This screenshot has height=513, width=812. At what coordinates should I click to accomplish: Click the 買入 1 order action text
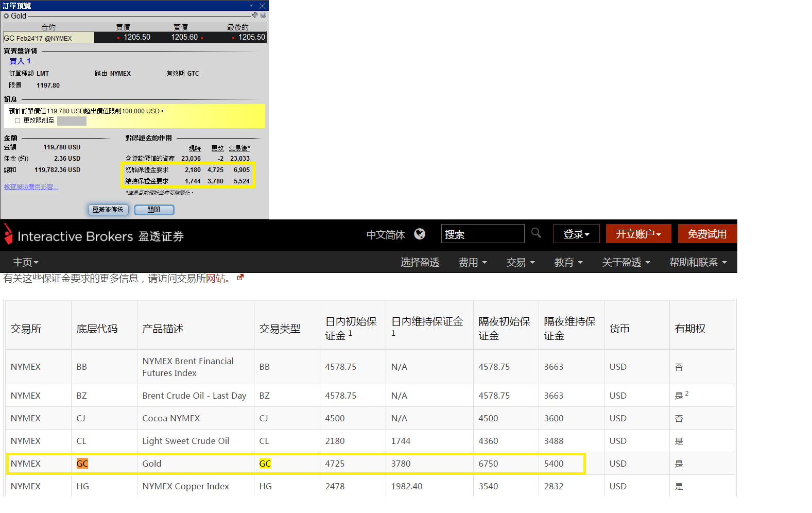20,61
